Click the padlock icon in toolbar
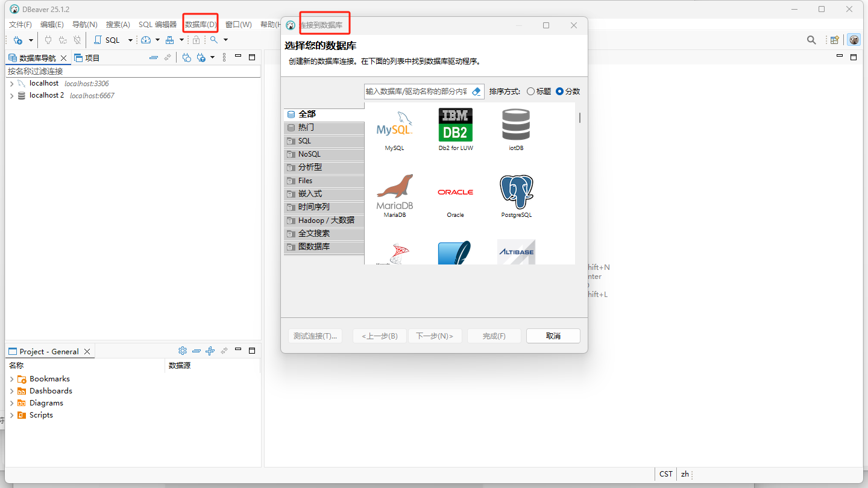 coord(196,40)
